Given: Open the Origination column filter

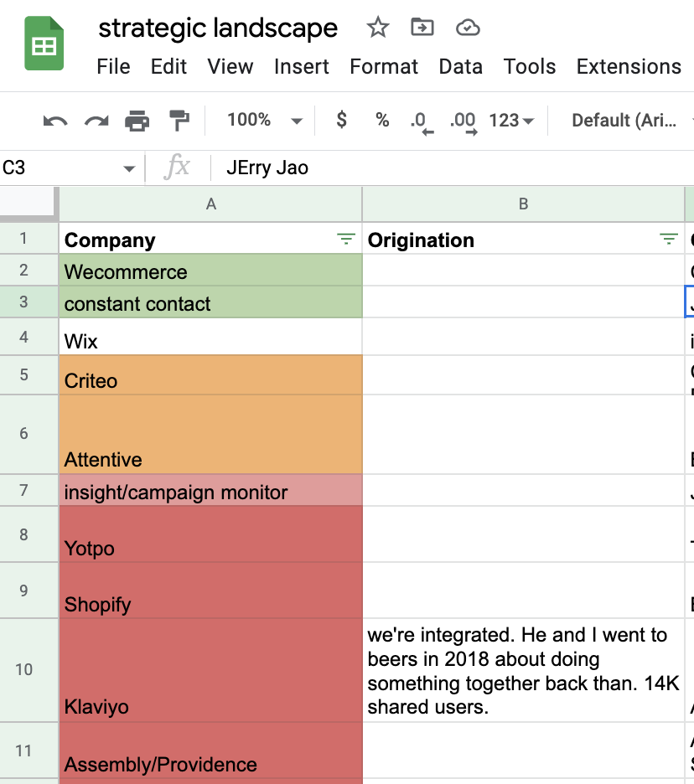Looking at the screenshot, I should click(669, 239).
